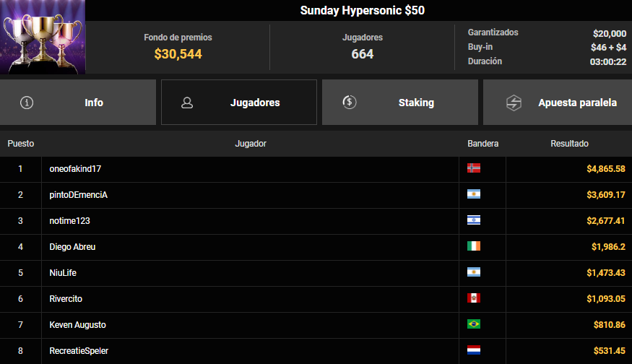Select player pintoDEmenciA row

pyautogui.click(x=316, y=195)
